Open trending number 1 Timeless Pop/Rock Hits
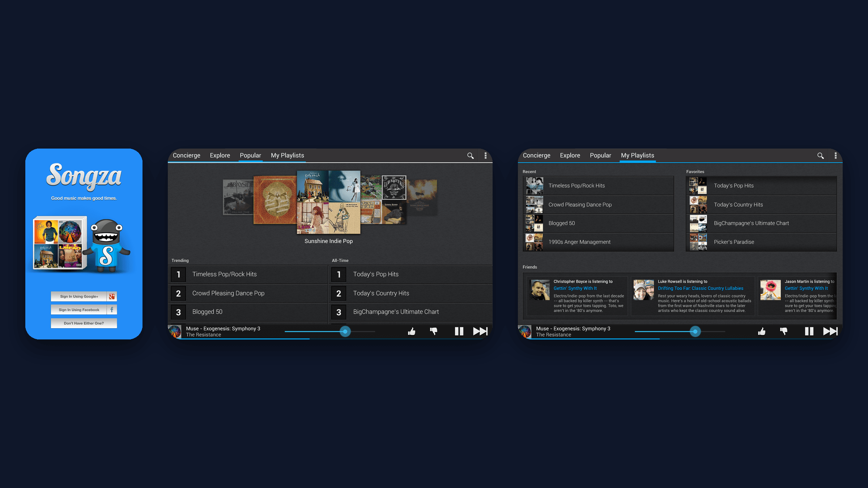 click(248, 274)
